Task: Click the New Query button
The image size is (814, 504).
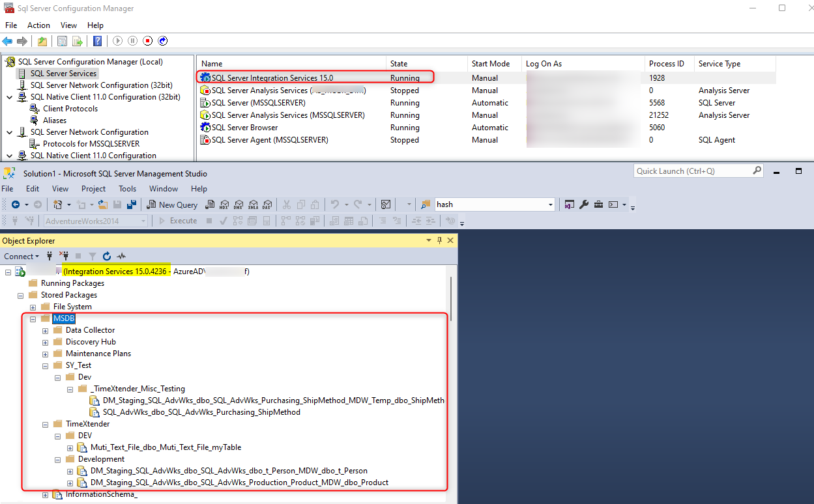Action: [172, 204]
